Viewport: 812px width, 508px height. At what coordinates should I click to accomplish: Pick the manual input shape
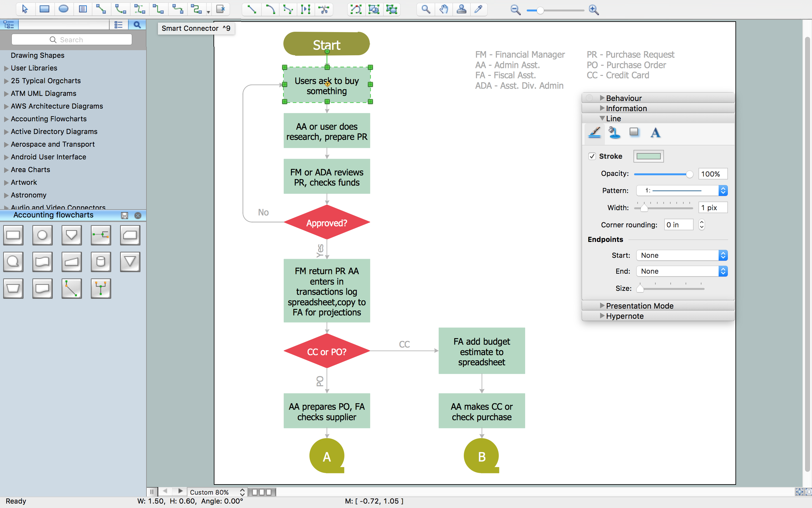click(71, 262)
